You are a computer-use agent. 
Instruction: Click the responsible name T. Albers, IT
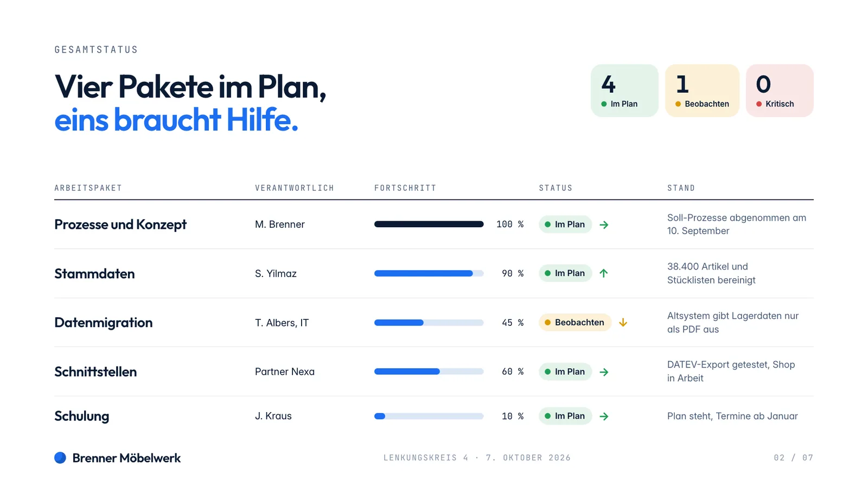[x=282, y=323]
